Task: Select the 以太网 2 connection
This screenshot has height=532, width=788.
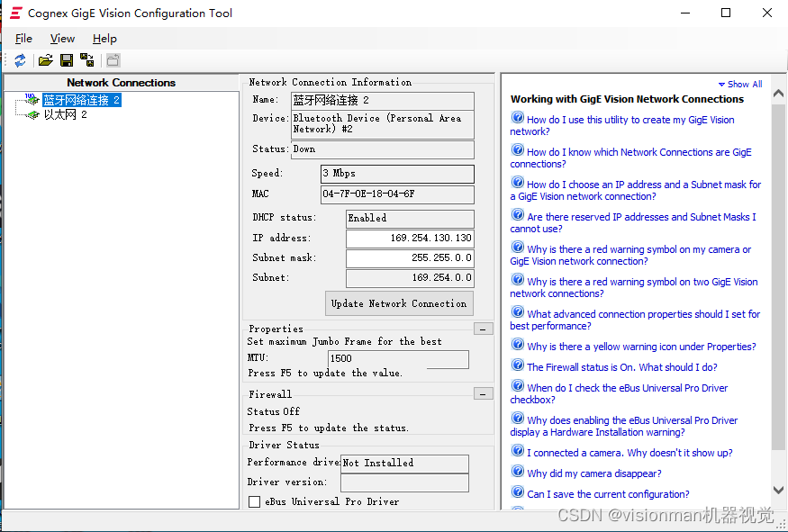Action: click(66, 115)
